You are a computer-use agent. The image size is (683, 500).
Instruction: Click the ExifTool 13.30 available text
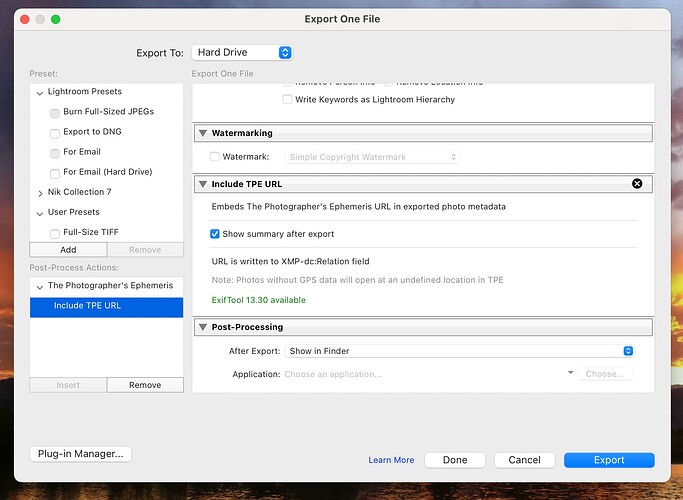click(259, 300)
